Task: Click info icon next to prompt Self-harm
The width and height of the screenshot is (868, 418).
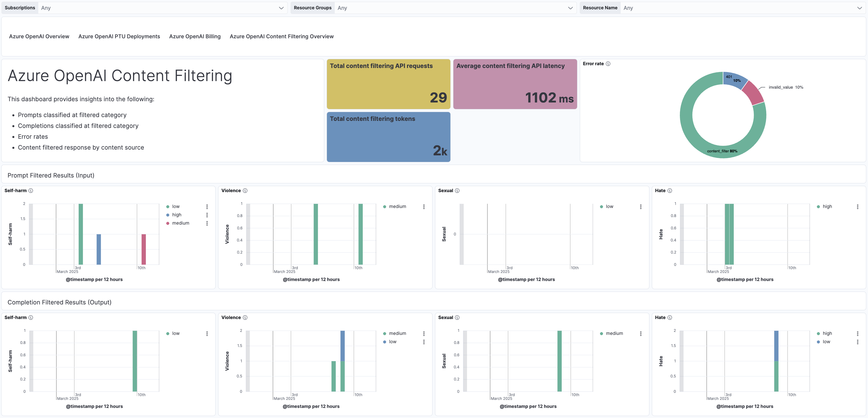Action: [31, 191]
